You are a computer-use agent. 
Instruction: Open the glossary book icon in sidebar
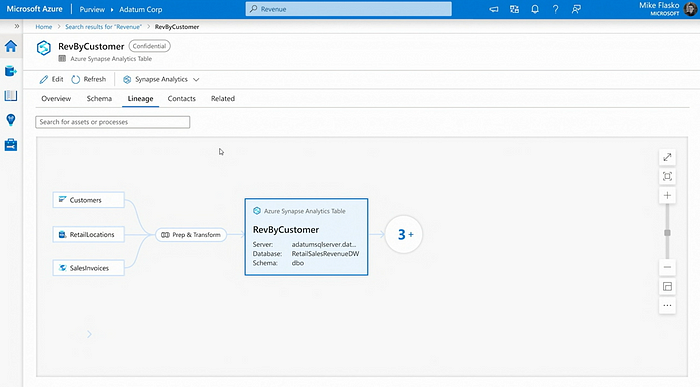(x=11, y=96)
